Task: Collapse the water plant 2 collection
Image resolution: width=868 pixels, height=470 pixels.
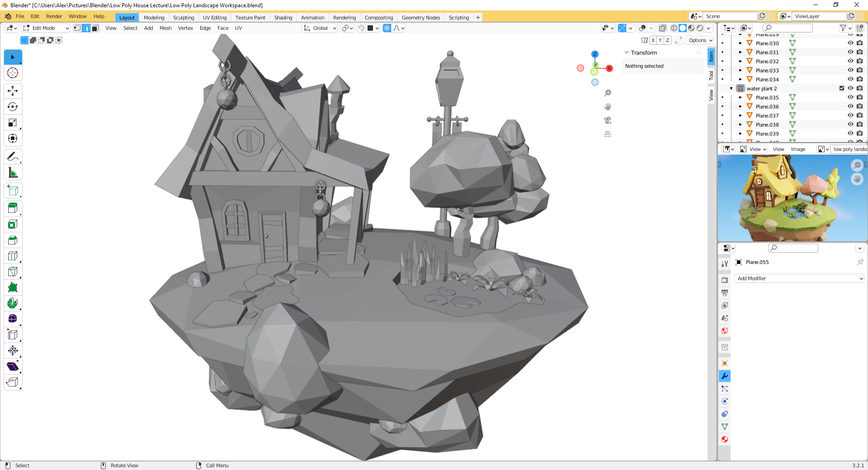Action: tap(731, 89)
